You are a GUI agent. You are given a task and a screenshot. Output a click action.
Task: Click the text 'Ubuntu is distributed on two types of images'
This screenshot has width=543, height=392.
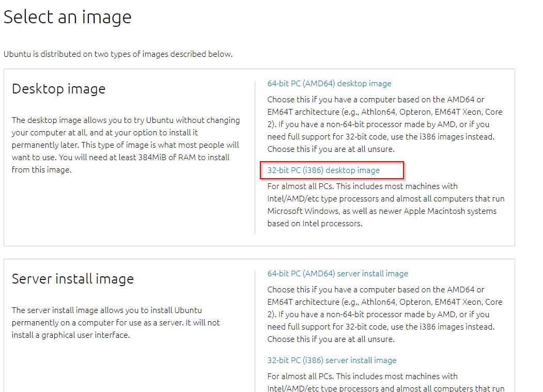86,54
